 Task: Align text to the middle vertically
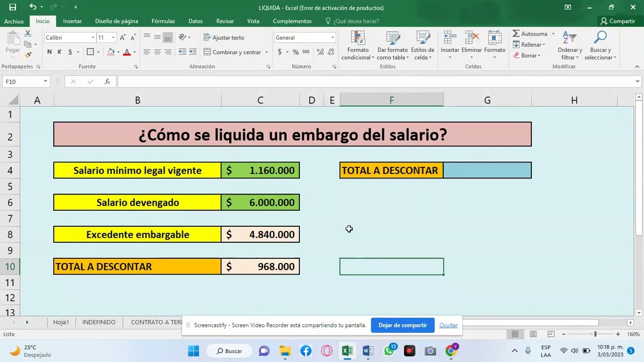(x=157, y=38)
